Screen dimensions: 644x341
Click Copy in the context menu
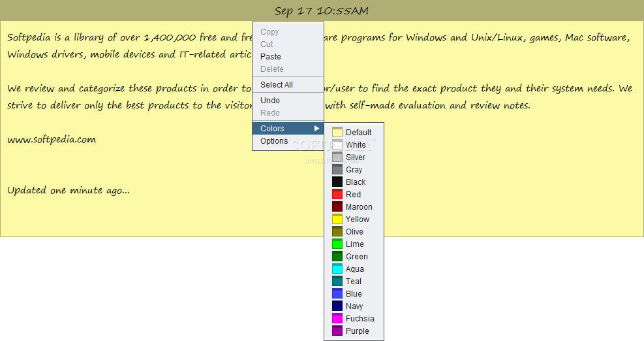288,31
